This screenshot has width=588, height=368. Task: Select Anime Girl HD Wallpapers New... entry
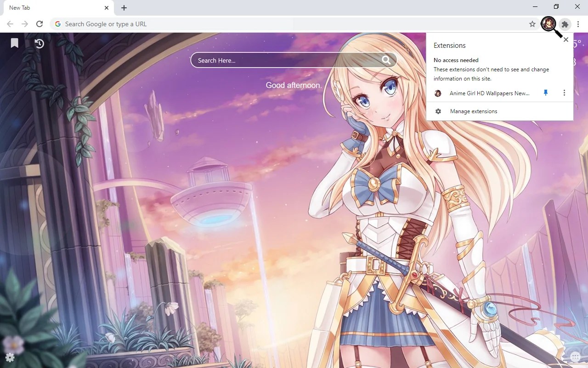click(x=489, y=93)
